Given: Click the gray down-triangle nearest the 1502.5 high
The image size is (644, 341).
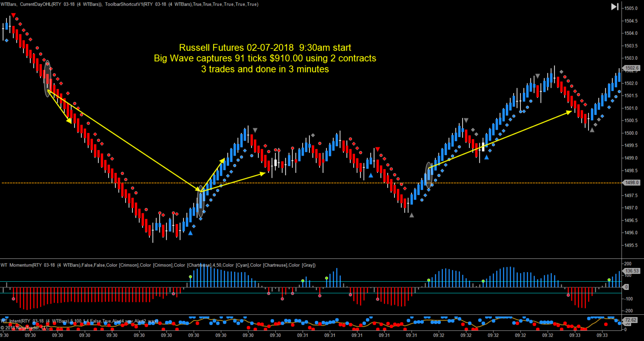Looking at the screenshot, I should pos(537,76).
